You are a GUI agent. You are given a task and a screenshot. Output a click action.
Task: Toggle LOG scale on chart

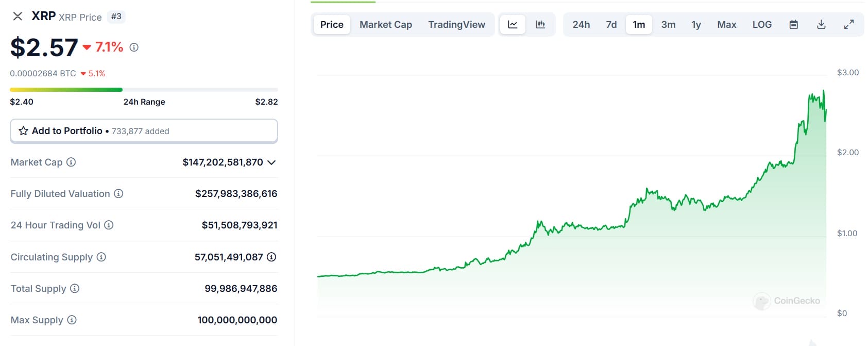pos(762,24)
